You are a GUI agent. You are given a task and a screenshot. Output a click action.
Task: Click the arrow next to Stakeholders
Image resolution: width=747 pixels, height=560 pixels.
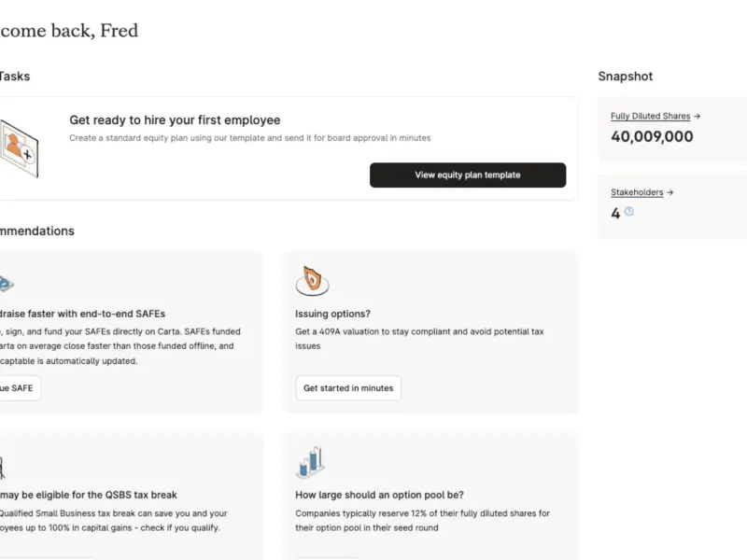(669, 192)
